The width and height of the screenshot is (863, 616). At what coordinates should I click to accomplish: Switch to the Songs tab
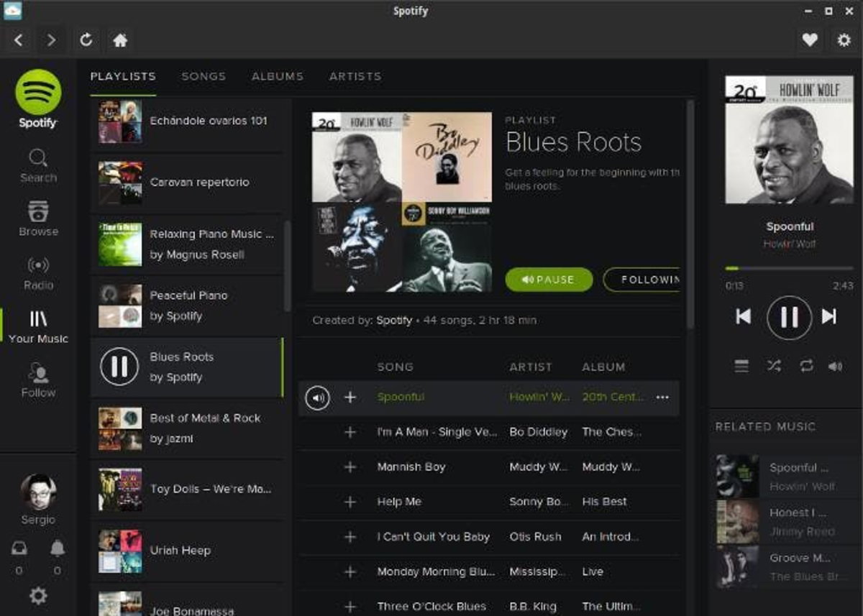[204, 76]
